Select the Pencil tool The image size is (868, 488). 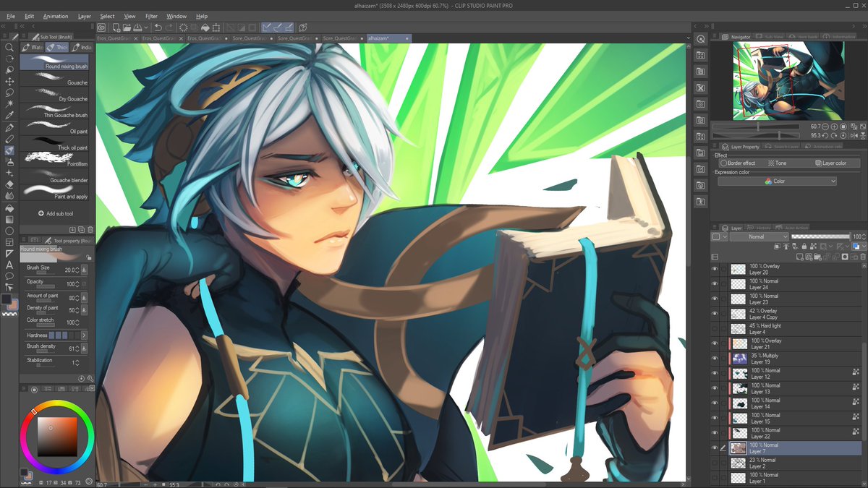click(9, 140)
